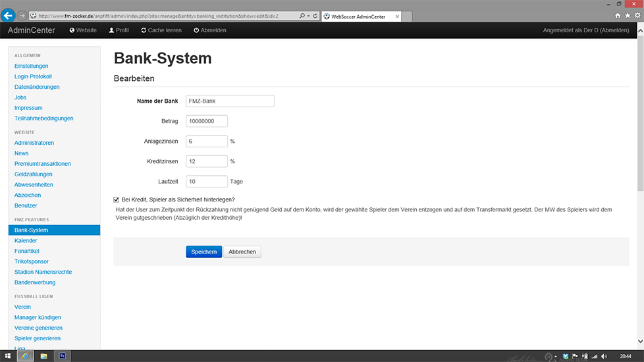Click the browser back arrow button
The width and height of the screenshot is (644, 362).
click(9, 15)
